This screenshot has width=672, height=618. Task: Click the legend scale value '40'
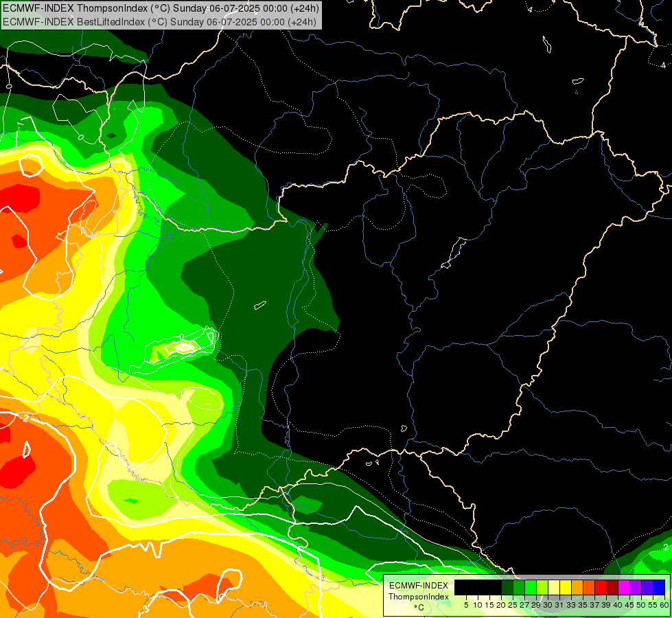618,605
